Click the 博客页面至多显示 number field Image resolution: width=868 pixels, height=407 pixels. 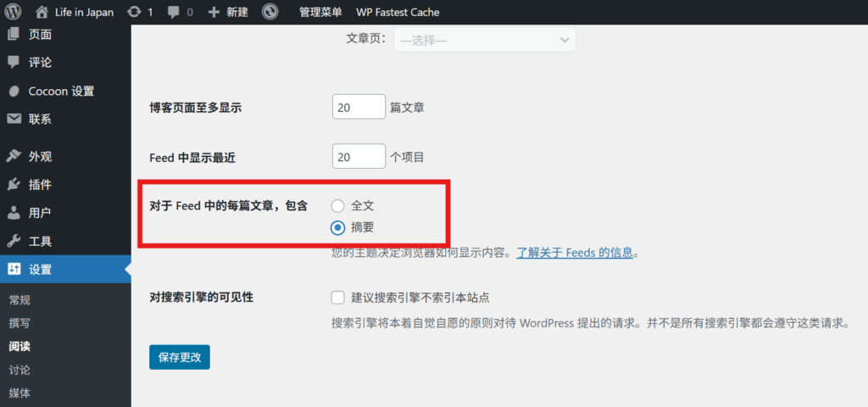tap(359, 108)
